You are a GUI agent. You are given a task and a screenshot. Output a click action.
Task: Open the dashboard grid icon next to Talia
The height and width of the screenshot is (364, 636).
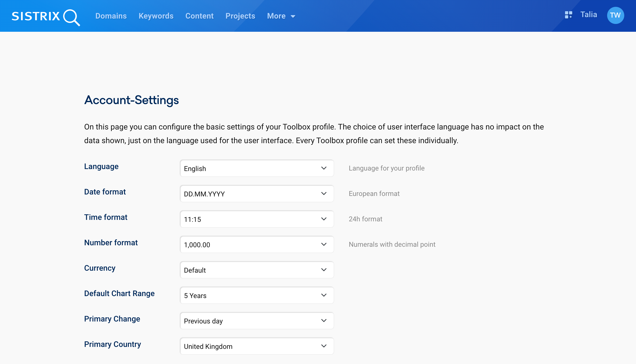tap(568, 15)
